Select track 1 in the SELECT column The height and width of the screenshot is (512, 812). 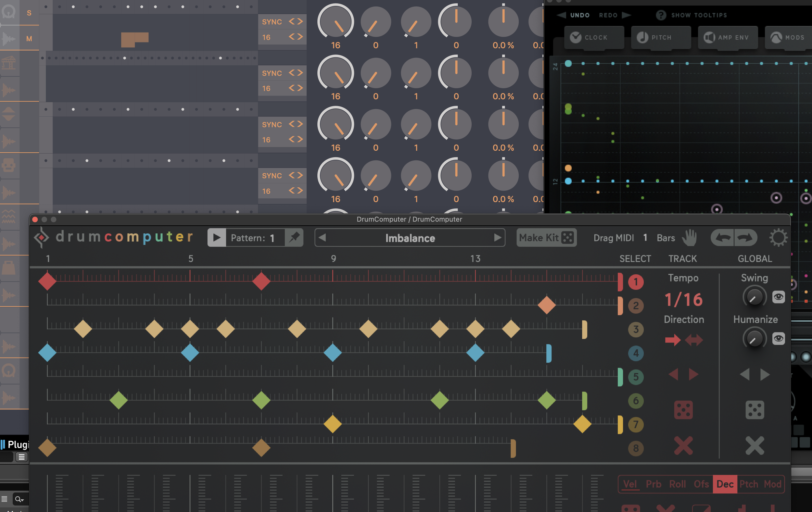636,282
